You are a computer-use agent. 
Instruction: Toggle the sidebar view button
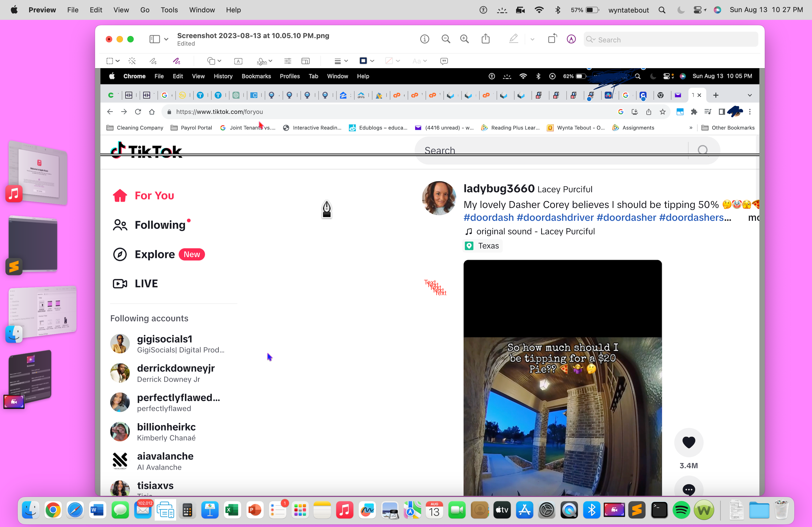pyautogui.click(x=155, y=39)
